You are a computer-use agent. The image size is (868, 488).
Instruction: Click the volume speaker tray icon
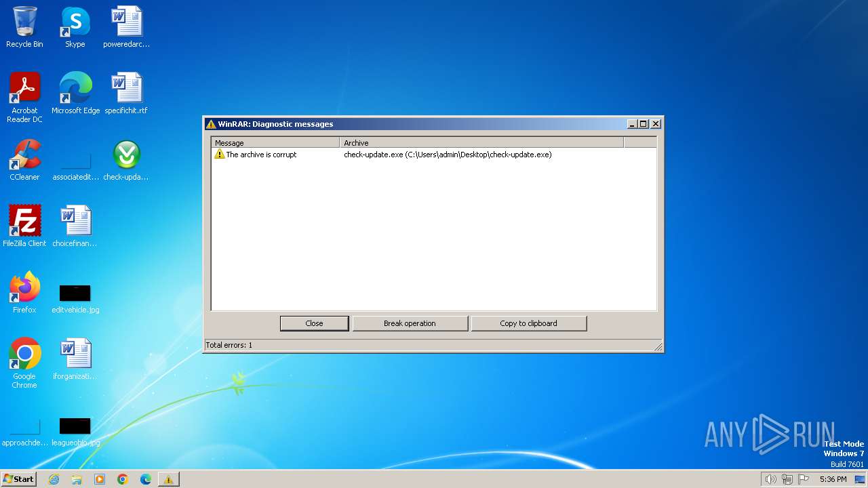[x=770, y=479]
